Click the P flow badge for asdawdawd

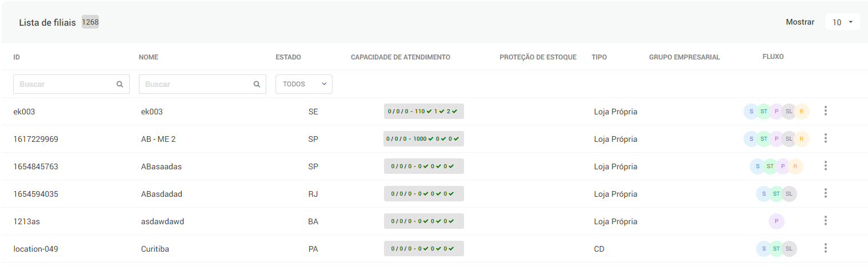point(776,221)
